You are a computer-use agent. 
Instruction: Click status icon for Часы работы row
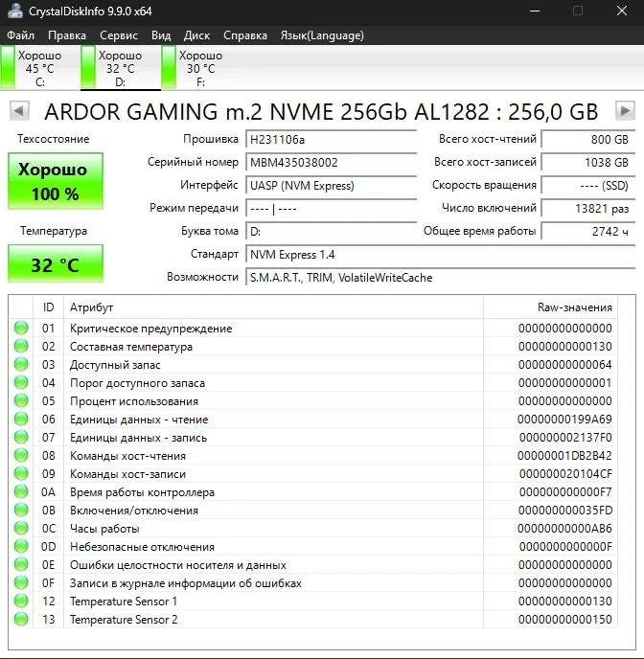(21, 529)
